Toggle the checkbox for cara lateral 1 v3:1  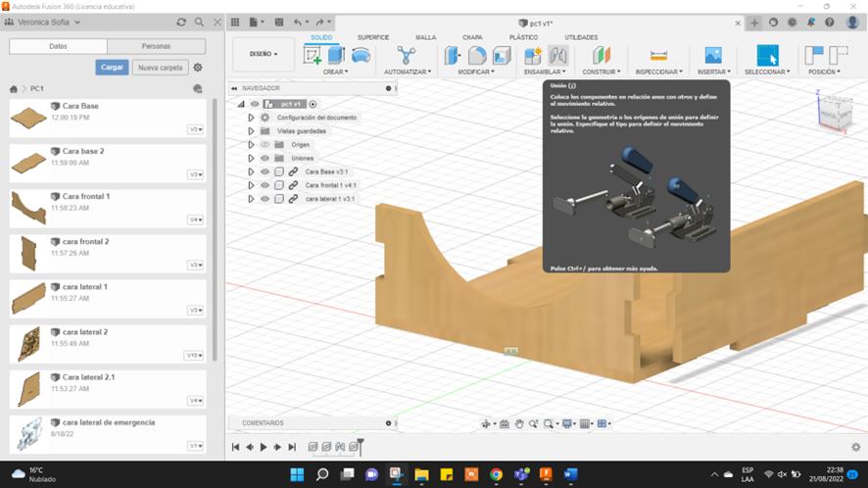279,199
